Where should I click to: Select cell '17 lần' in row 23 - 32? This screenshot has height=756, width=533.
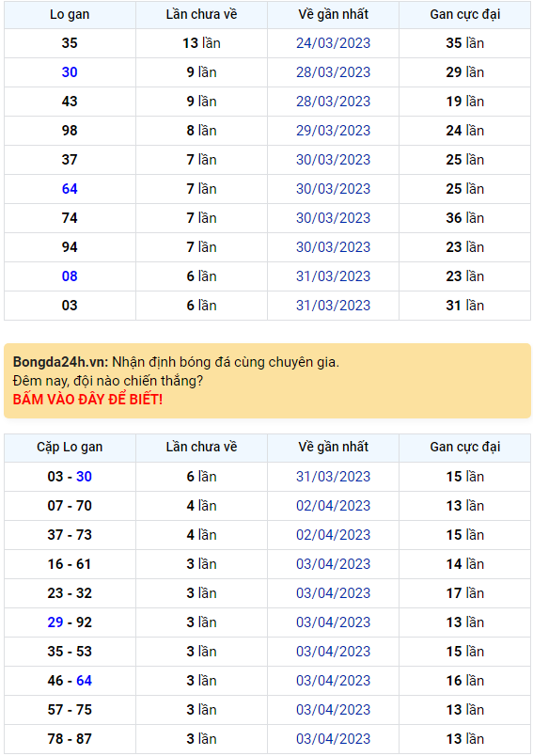[x=465, y=593]
